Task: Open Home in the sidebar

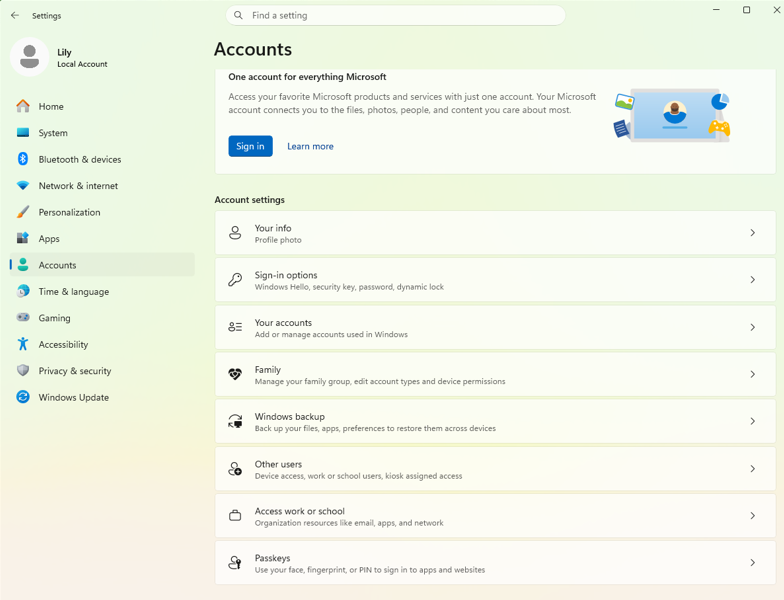Action: pyautogui.click(x=102, y=106)
